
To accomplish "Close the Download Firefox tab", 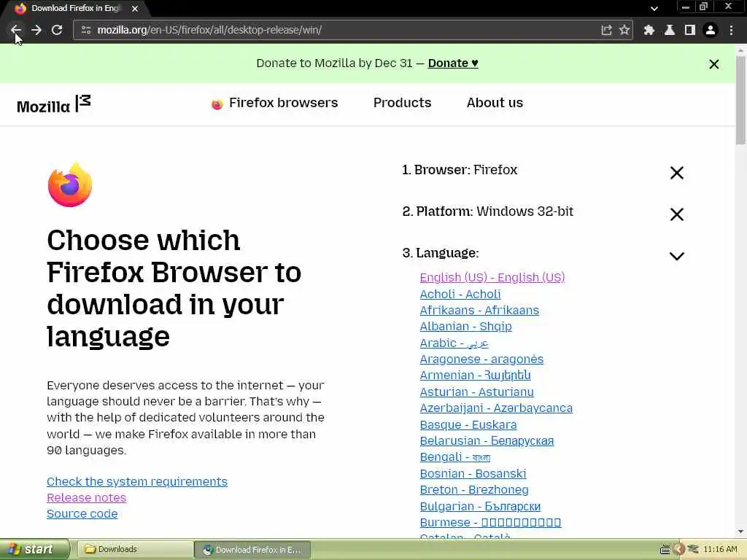I will (x=135, y=9).
